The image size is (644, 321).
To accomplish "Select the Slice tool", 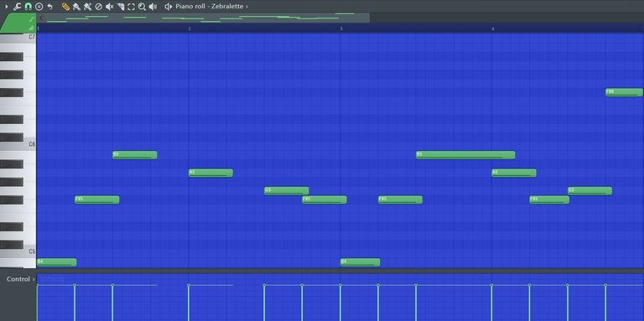I will [121, 7].
